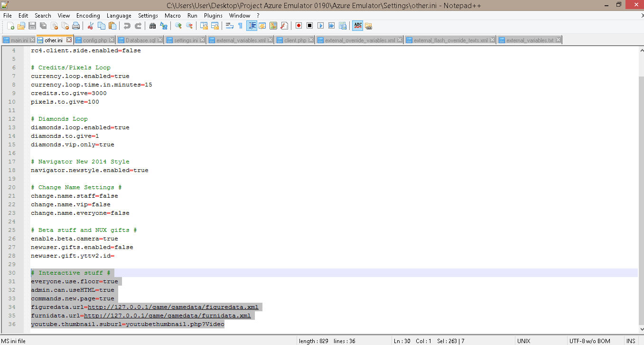Screen dimensions: 644x345
Task: Print the document using the printer icon
Action: coord(76,26)
